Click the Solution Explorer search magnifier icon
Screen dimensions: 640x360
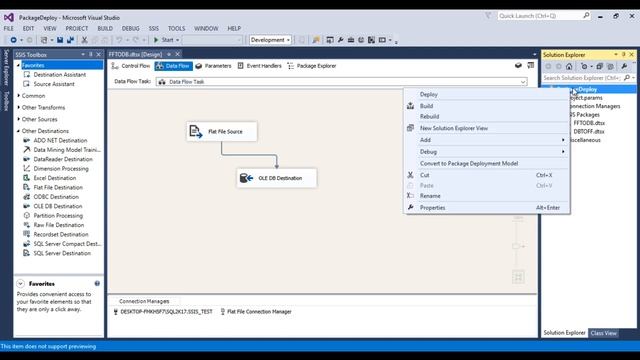coord(627,78)
